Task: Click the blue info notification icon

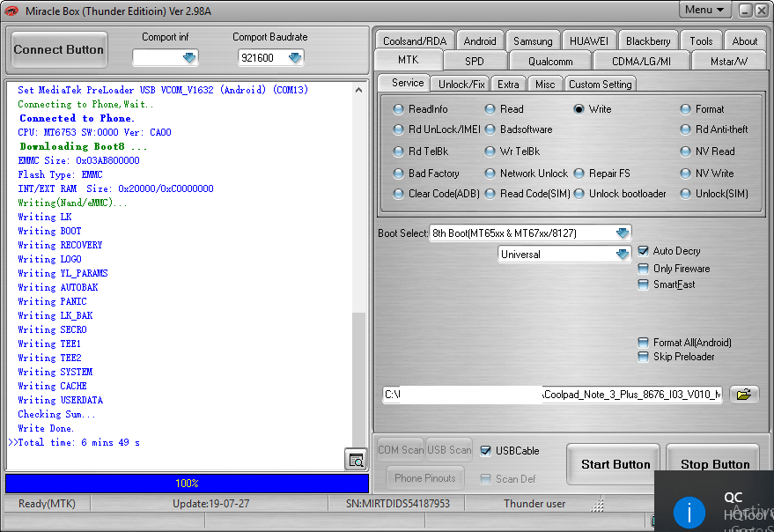Action: [x=689, y=513]
